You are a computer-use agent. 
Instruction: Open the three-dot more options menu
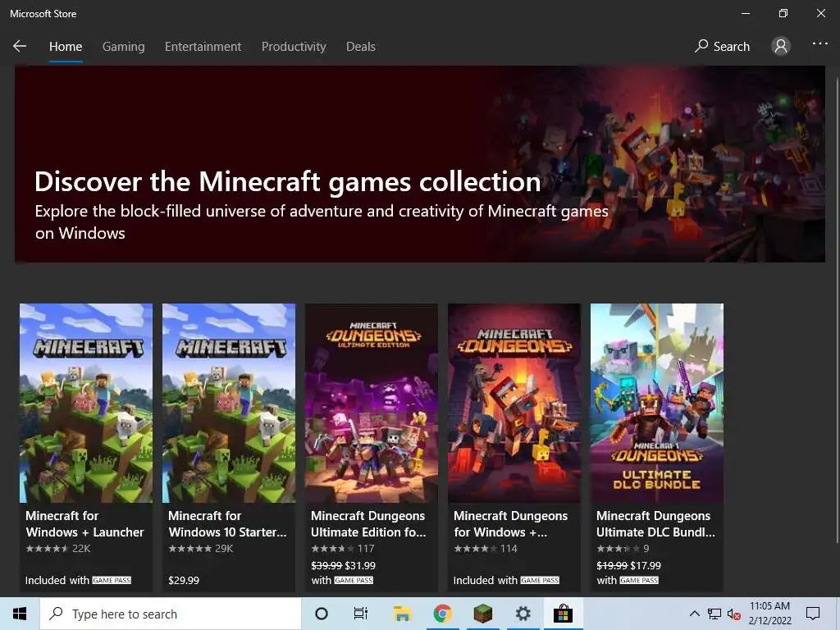[819, 44]
